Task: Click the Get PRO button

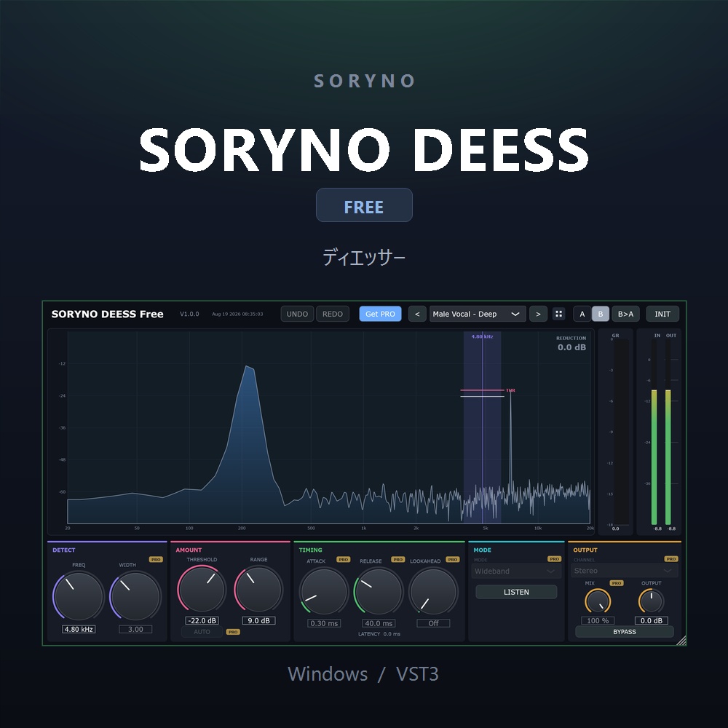Action: pyautogui.click(x=380, y=314)
